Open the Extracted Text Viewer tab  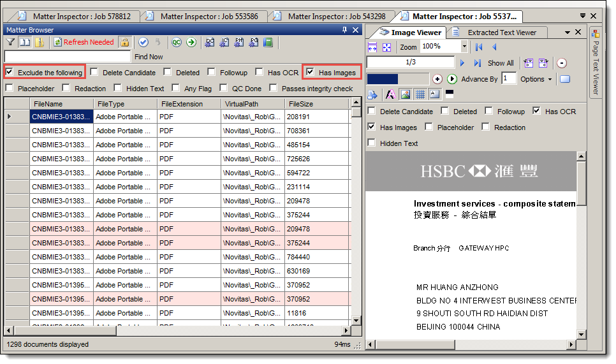click(497, 33)
